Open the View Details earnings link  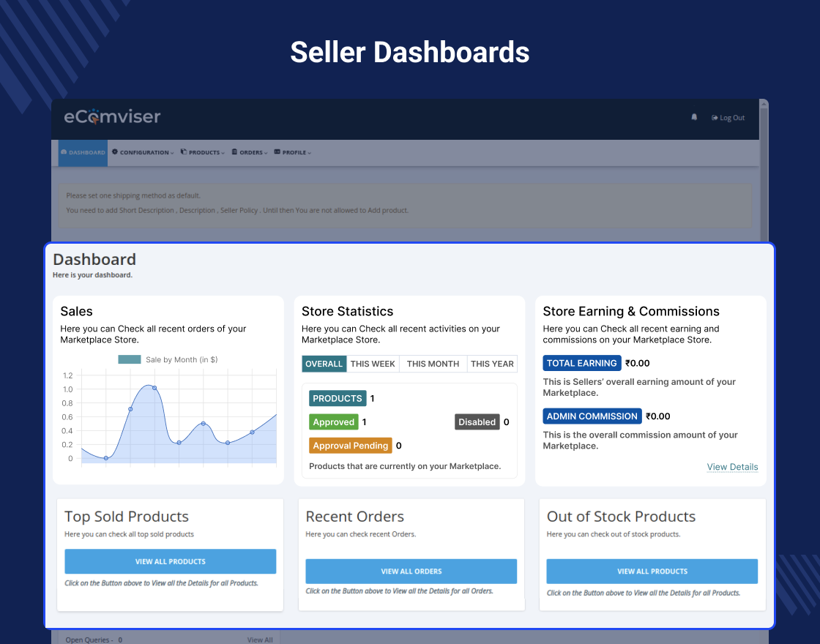click(732, 467)
